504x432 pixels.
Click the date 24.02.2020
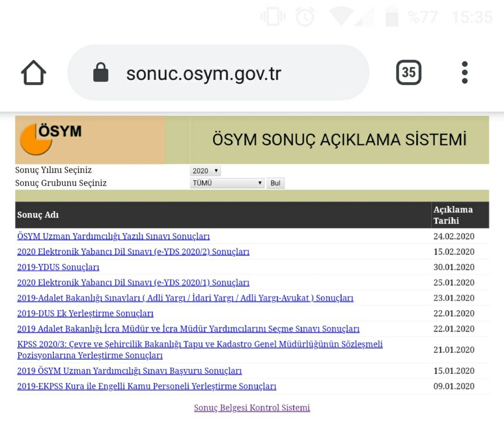click(454, 236)
